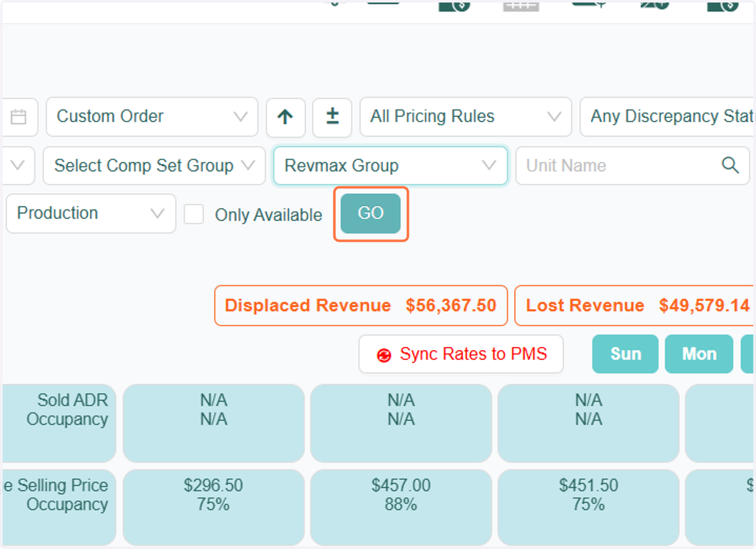
Task: Open the Revmax Group dropdown
Action: pos(391,166)
